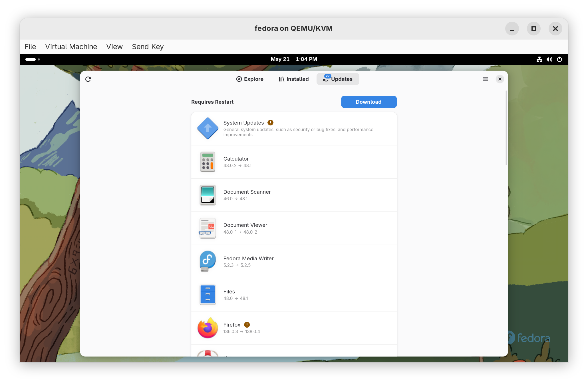Click Fedora Media Writer version 5.2.3 → 5.2.5
This screenshot has height=384, width=588.
click(x=237, y=265)
